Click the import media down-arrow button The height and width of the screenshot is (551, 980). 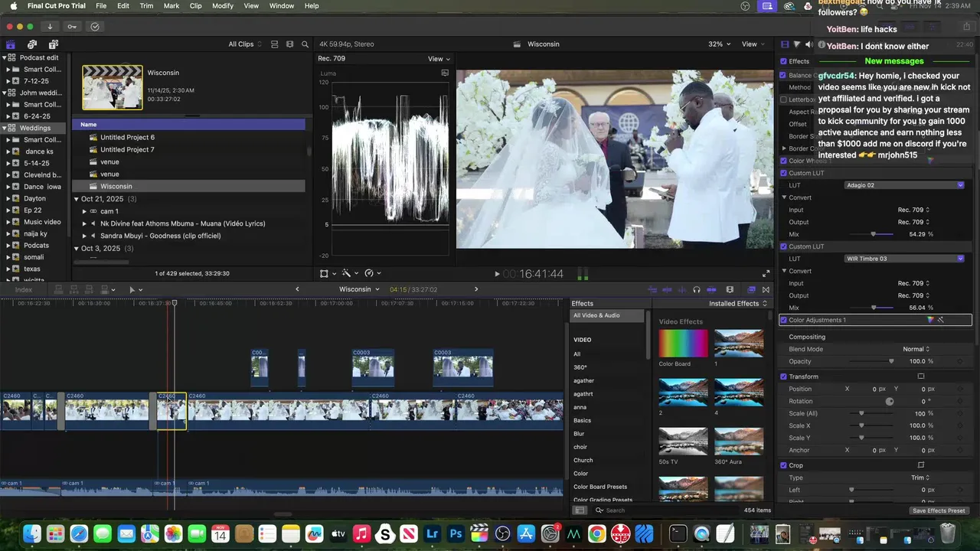[50, 26]
